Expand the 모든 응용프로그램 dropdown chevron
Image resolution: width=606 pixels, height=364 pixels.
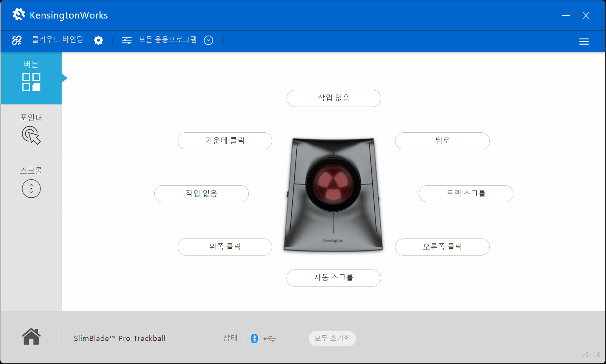click(209, 40)
